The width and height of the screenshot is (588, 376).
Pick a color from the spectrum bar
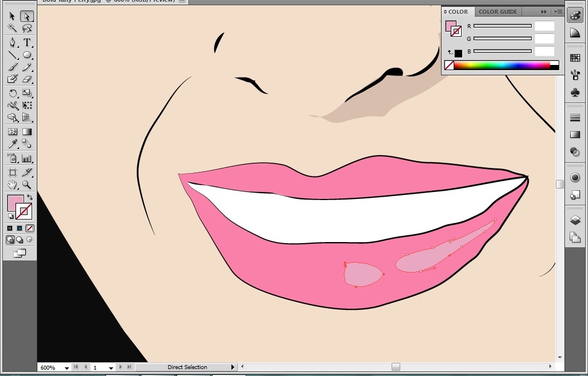click(502, 66)
